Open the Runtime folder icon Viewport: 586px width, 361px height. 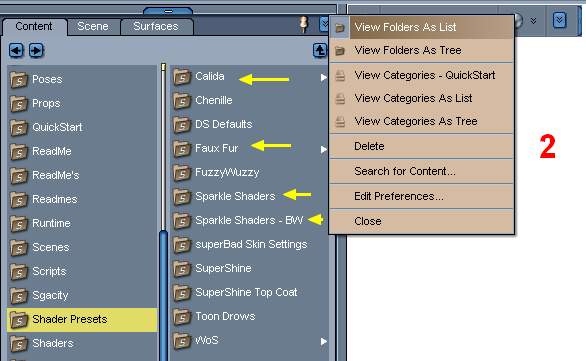click(19, 223)
